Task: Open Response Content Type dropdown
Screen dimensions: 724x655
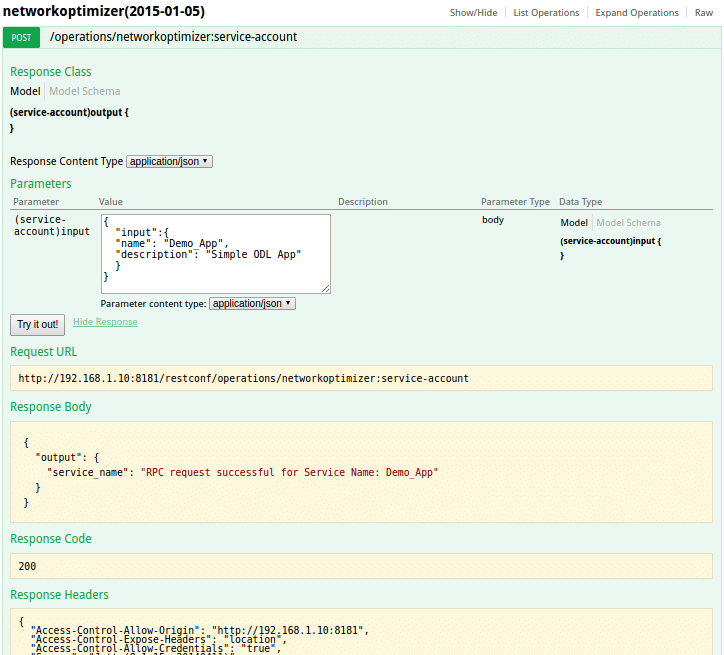Action: [169, 161]
